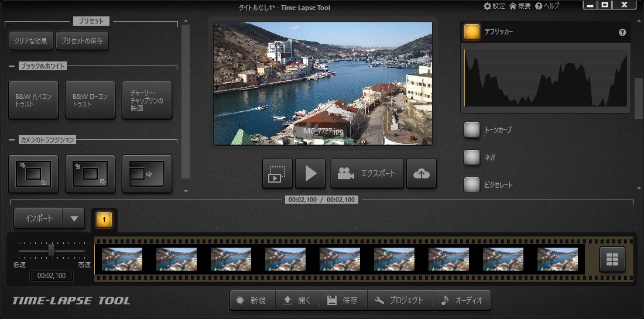
Task: Disable the デフリッカー effect toggle
Action: click(472, 32)
